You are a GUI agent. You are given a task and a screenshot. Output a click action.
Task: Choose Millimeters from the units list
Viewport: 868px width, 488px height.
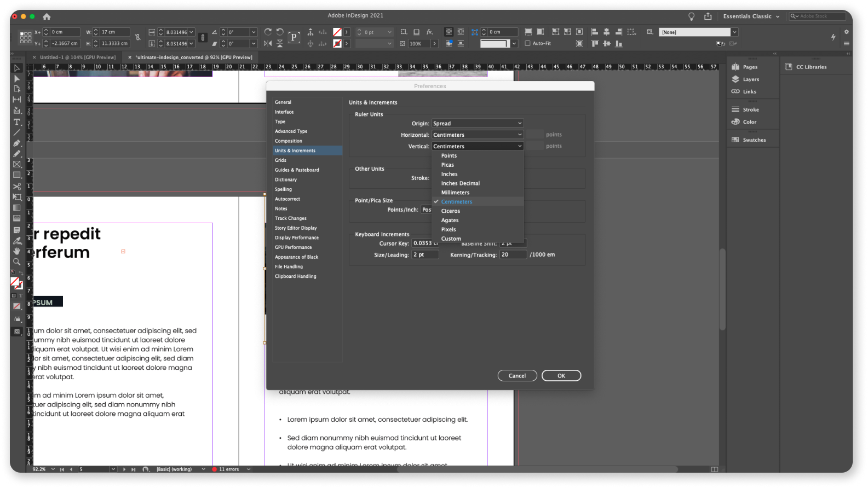[x=455, y=193]
